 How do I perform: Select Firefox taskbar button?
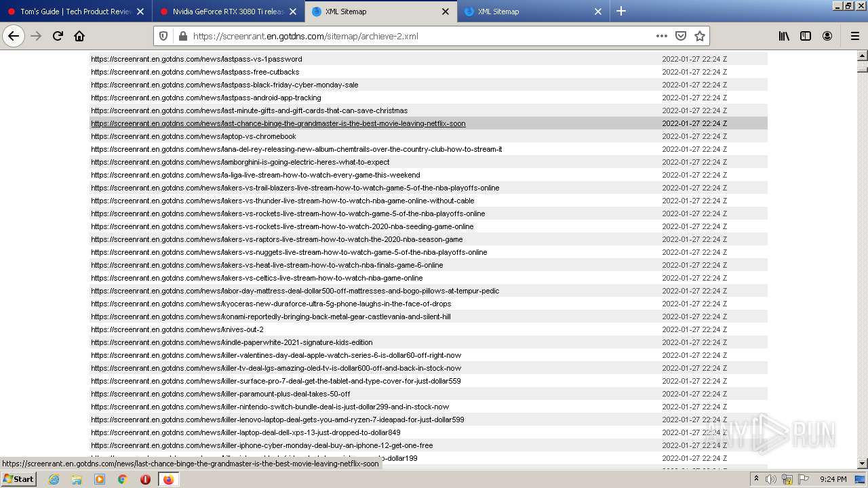coord(168,479)
